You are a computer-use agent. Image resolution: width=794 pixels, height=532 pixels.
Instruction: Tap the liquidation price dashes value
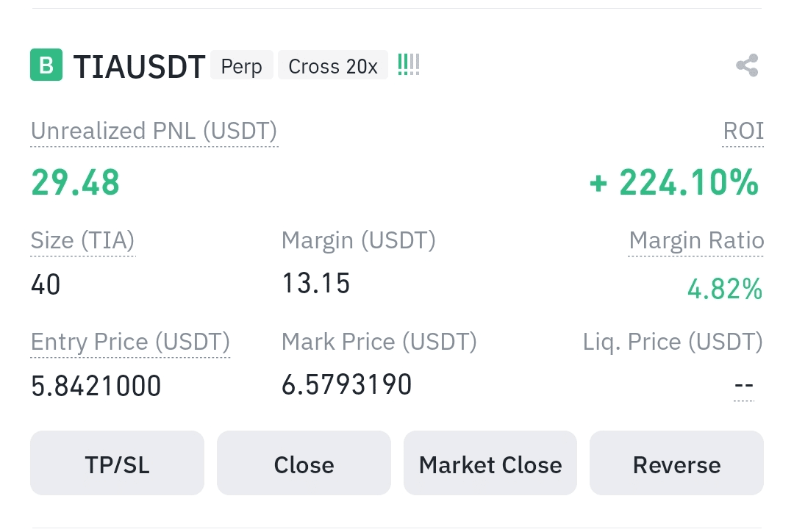[x=744, y=387]
